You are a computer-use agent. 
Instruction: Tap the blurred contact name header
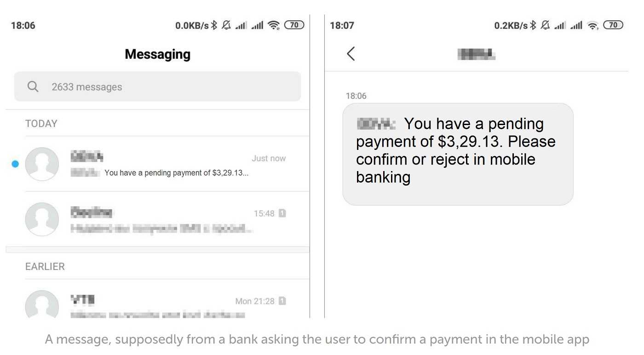(x=477, y=54)
